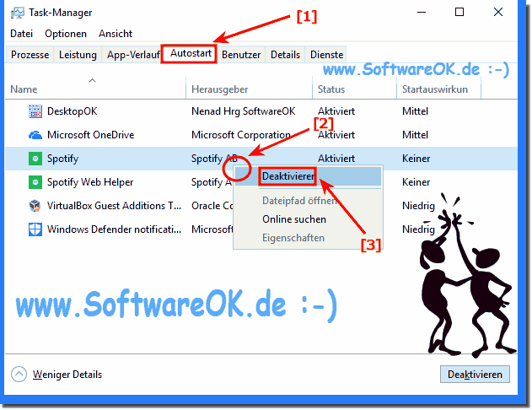The width and height of the screenshot is (532, 410).
Task: Switch to the Details tab
Action: coord(285,55)
